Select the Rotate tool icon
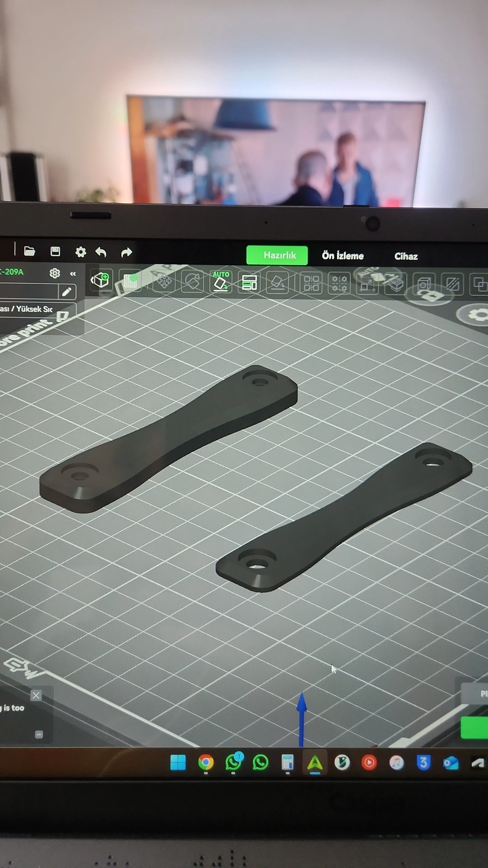This screenshot has width=488, height=868. pos(192,282)
